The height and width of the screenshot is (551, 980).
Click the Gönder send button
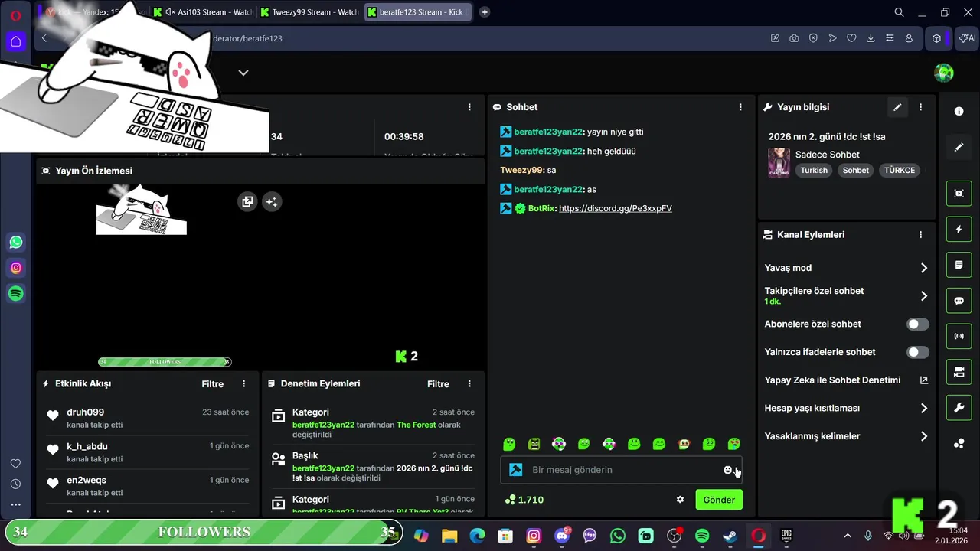tap(719, 500)
